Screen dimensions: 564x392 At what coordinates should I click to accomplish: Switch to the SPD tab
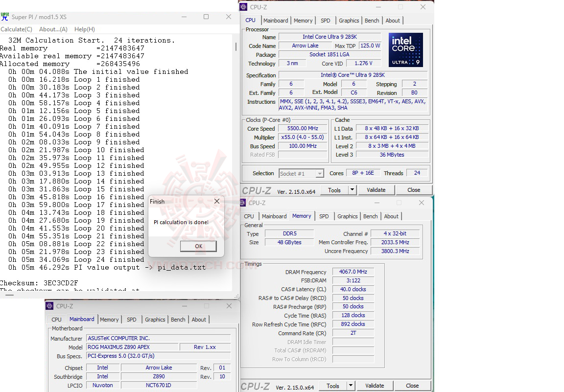tap(325, 21)
